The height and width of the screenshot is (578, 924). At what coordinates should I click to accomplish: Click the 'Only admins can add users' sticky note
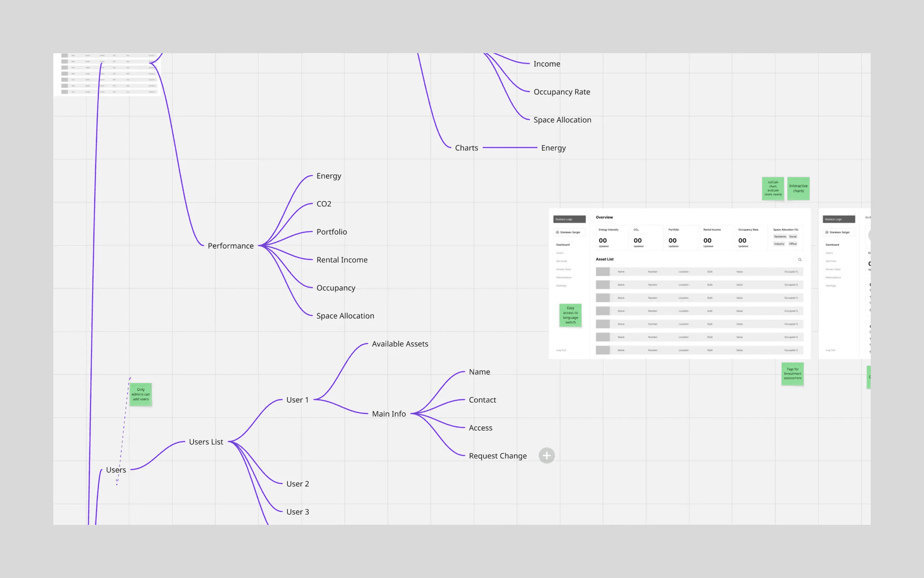pos(141,394)
